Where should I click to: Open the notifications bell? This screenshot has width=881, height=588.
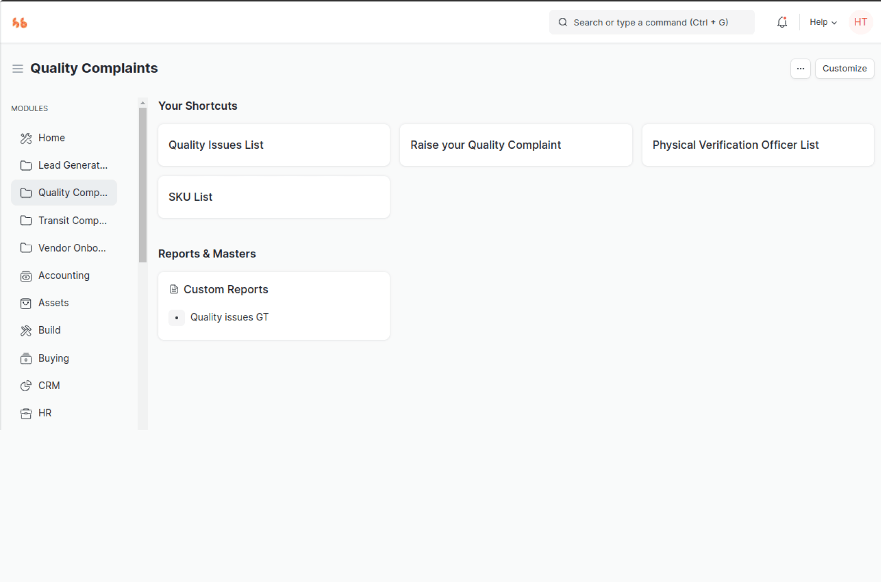[x=782, y=22]
